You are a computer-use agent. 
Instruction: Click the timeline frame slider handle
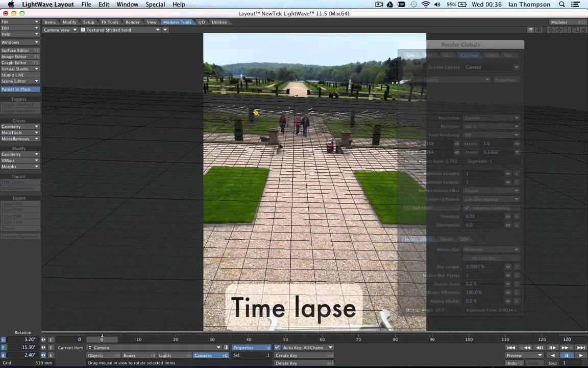click(x=102, y=339)
